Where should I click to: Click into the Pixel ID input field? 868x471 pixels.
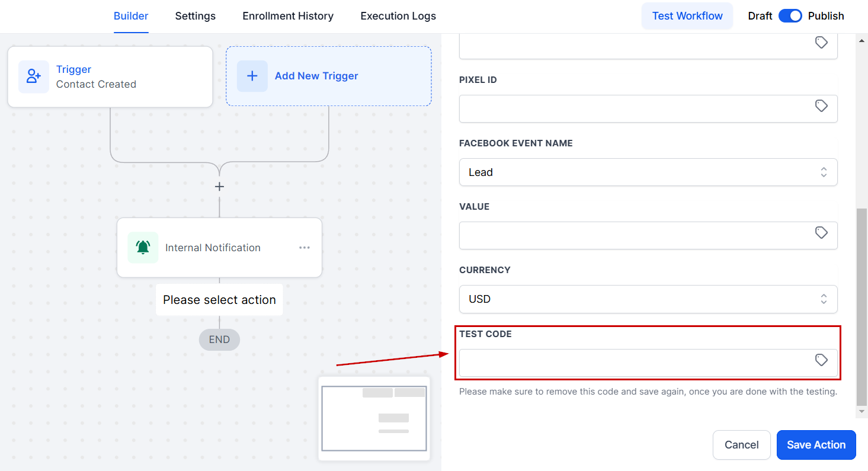[x=648, y=108]
